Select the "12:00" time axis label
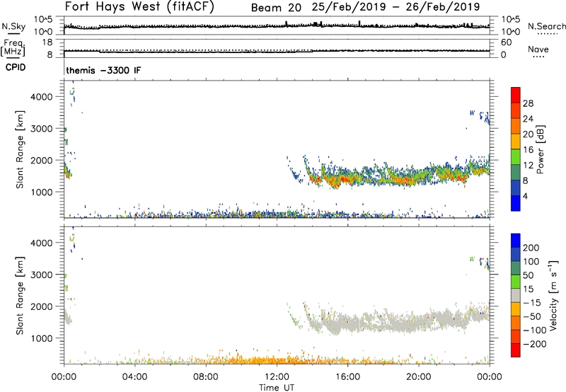The image size is (566, 392). point(277,377)
